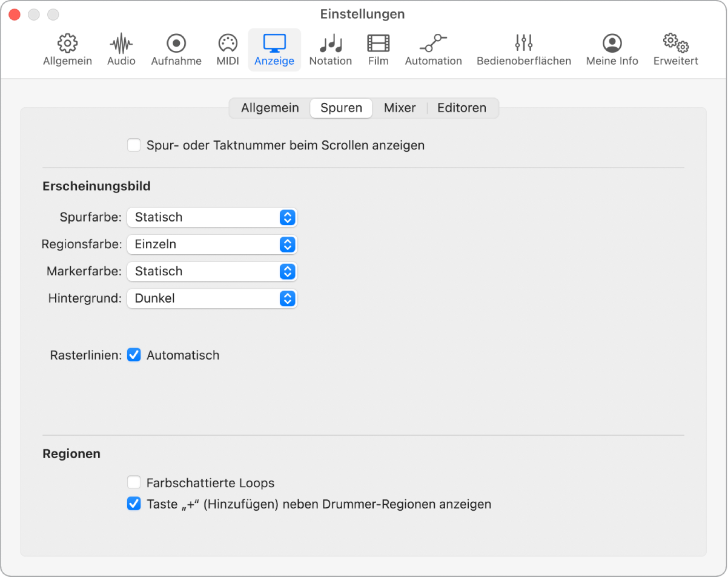Open the Audio waveform settings pane
The width and height of the screenshot is (728, 578).
pyautogui.click(x=121, y=50)
